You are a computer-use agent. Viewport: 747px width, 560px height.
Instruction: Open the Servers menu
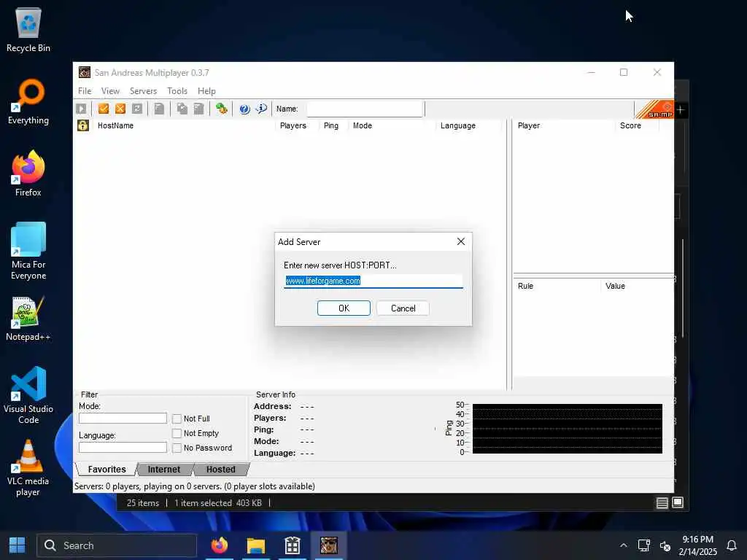tap(143, 91)
